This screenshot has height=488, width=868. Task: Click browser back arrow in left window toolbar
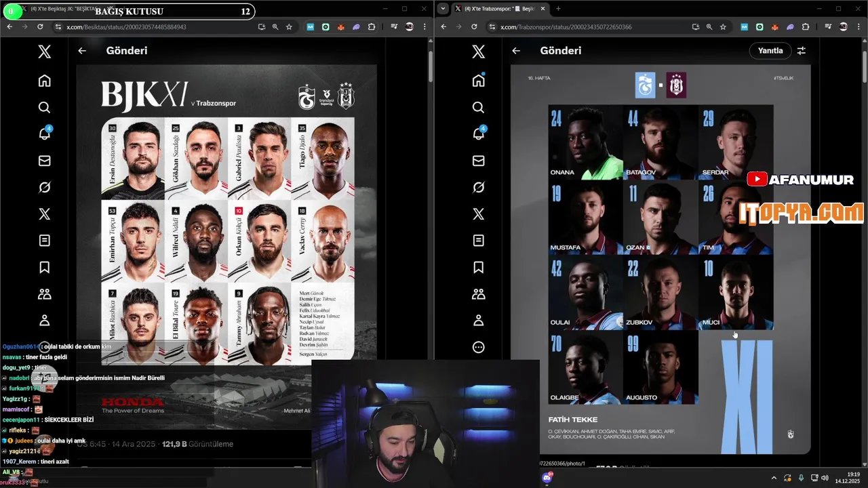pyautogui.click(x=9, y=26)
